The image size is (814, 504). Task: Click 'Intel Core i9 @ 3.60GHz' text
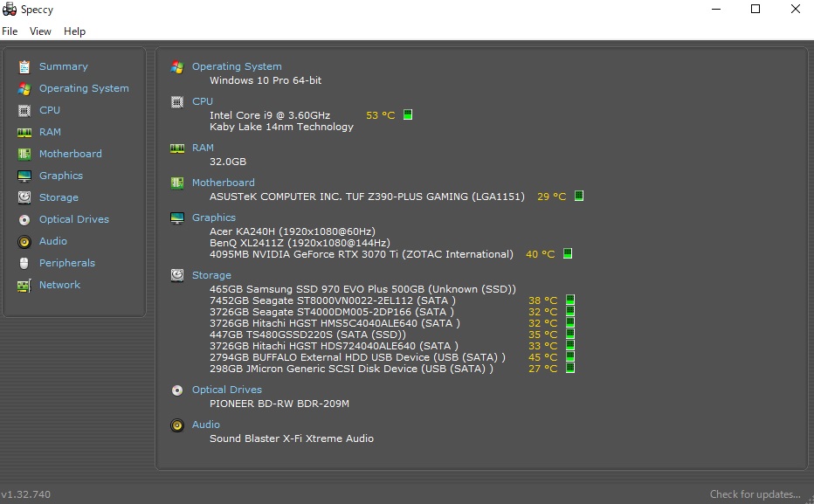tap(269, 115)
